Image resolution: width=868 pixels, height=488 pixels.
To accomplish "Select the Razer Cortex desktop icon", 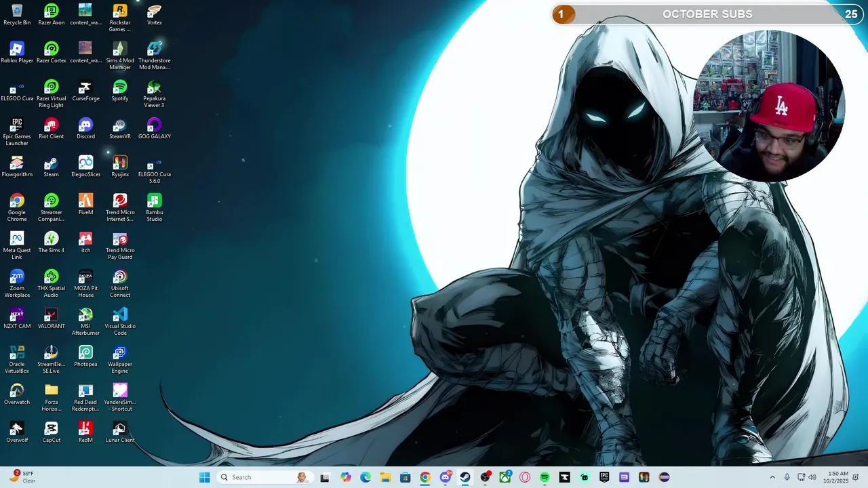I will pos(52,52).
